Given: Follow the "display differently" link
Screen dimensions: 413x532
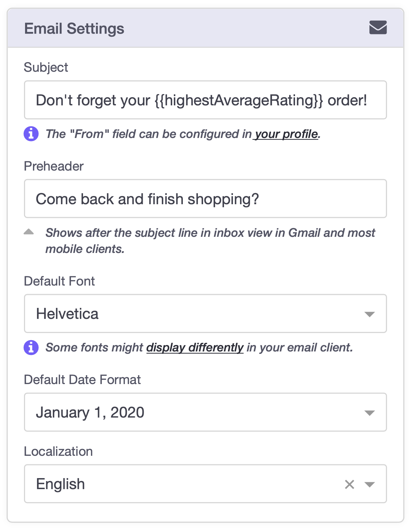Looking at the screenshot, I should click(x=195, y=347).
